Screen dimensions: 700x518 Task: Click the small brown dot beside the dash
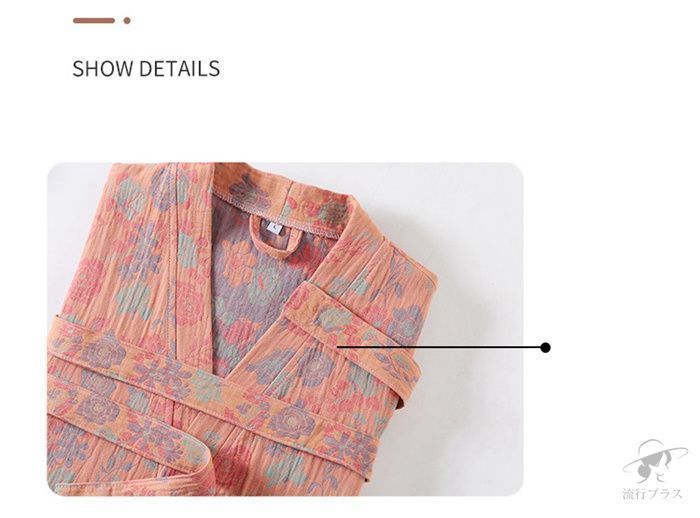coord(127,21)
